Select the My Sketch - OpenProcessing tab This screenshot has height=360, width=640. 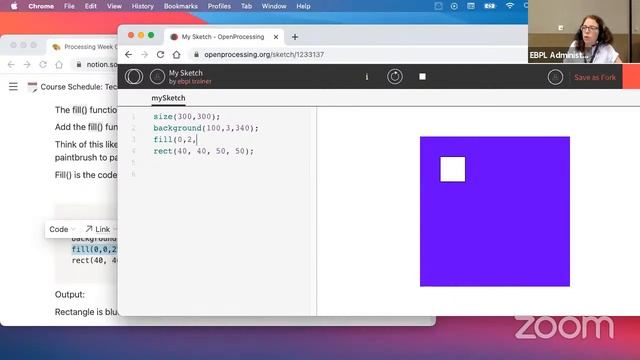tap(222, 37)
